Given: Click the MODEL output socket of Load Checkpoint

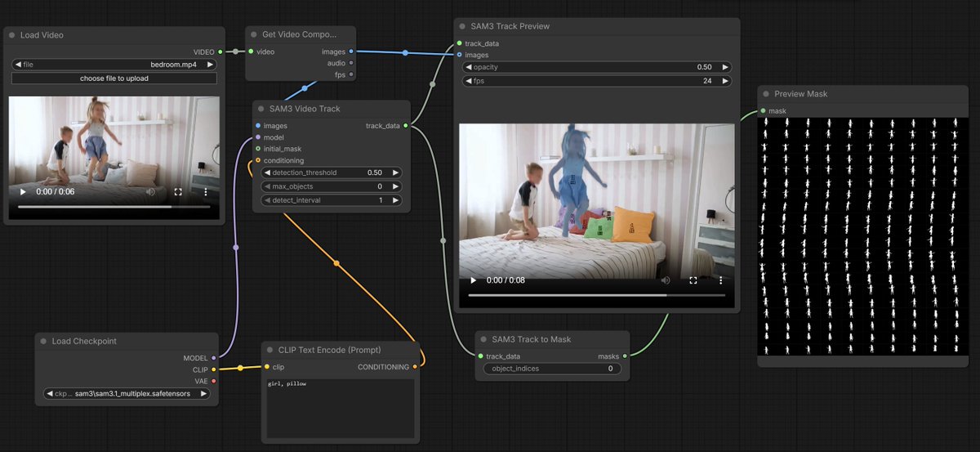Looking at the screenshot, I should 214,357.
